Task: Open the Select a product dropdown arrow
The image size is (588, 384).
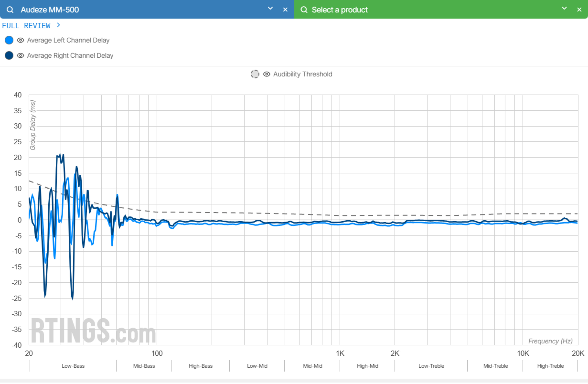Action: pos(564,8)
